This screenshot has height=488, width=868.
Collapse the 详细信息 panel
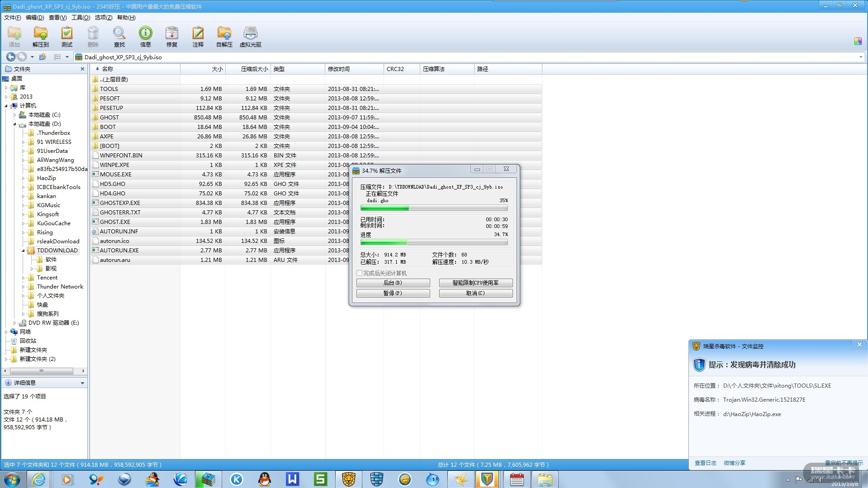(x=82, y=383)
